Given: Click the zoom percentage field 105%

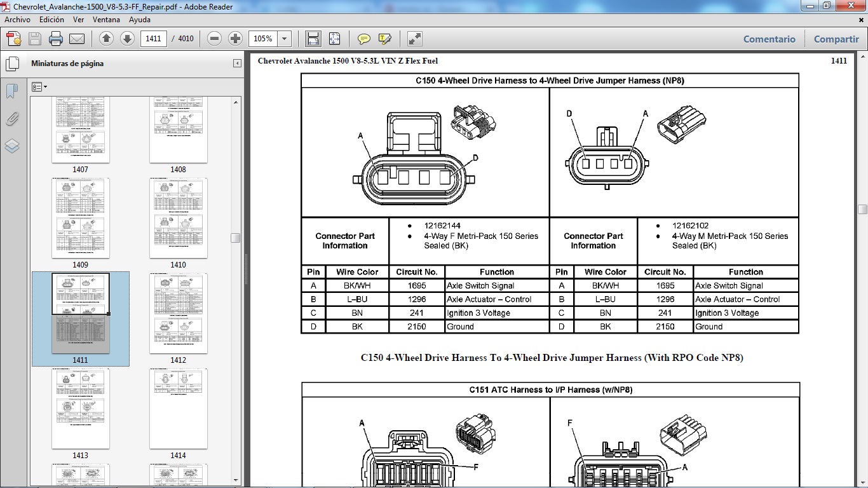Looking at the screenshot, I should click(x=263, y=39).
